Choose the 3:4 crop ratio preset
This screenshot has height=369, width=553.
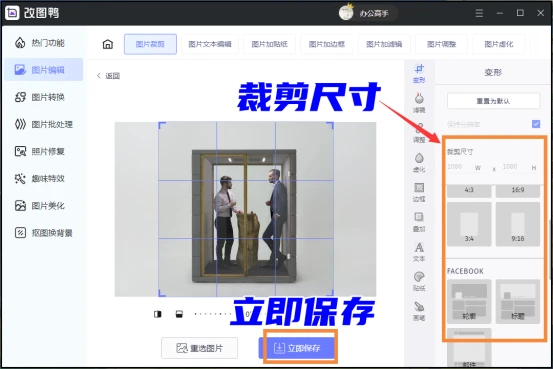[x=469, y=224]
